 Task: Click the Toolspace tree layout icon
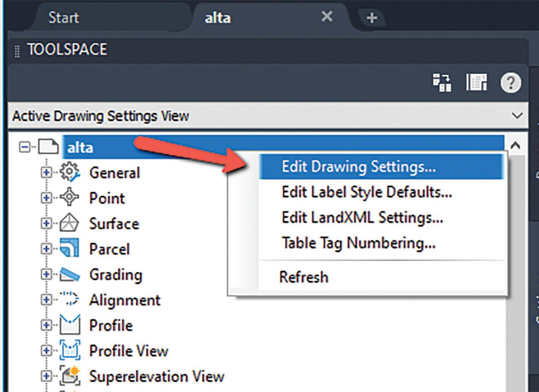point(442,83)
